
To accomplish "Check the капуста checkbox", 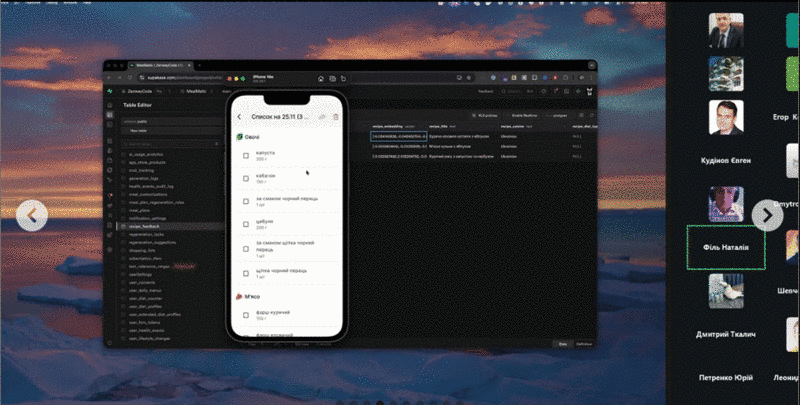I will (246, 156).
